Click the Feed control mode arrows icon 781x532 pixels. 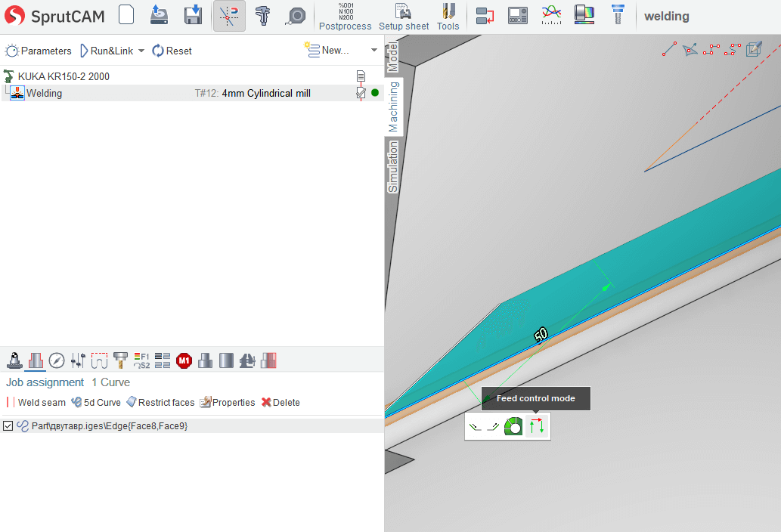coord(537,426)
